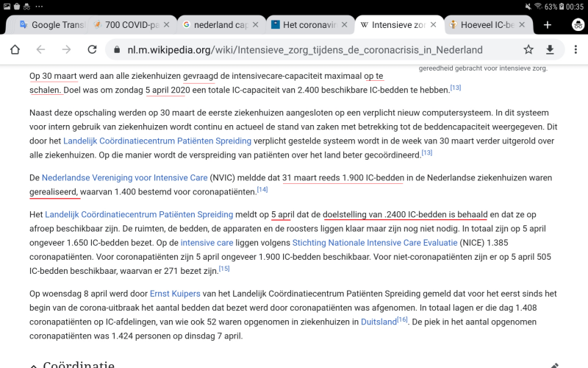Viewport: 588px width, 368px height.
Task: Close the nederland cap tab
Action: click(255, 25)
